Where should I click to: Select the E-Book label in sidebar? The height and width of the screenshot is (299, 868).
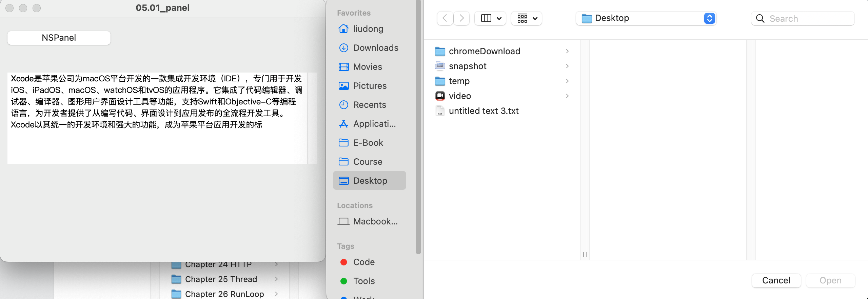point(368,143)
